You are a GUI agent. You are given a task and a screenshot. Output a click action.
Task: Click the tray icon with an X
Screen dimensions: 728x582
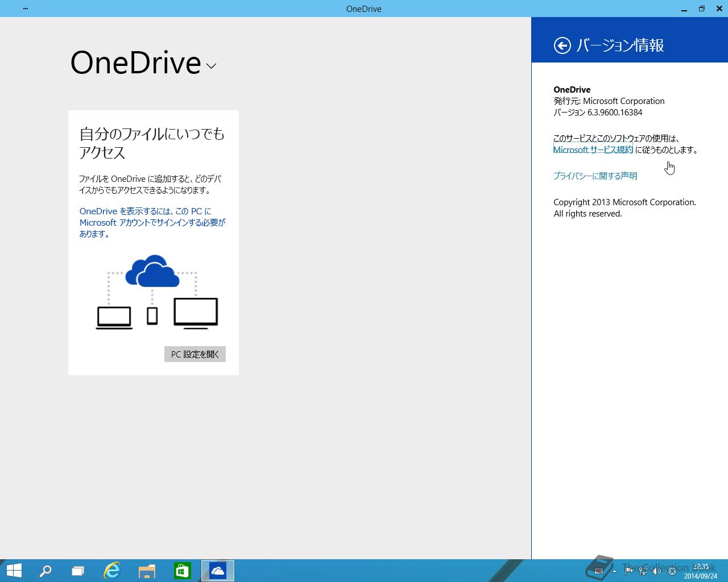pyautogui.click(x=672, y=571)
